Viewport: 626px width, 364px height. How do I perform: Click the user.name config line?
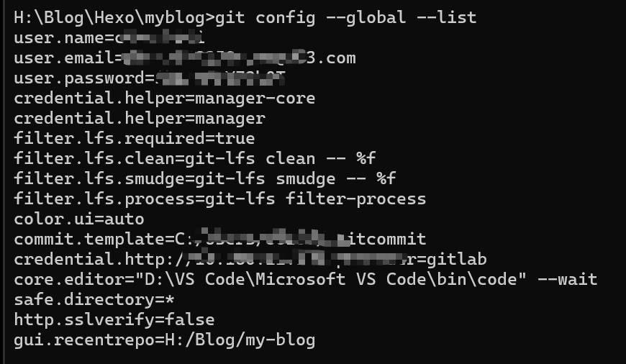point(109,38)
